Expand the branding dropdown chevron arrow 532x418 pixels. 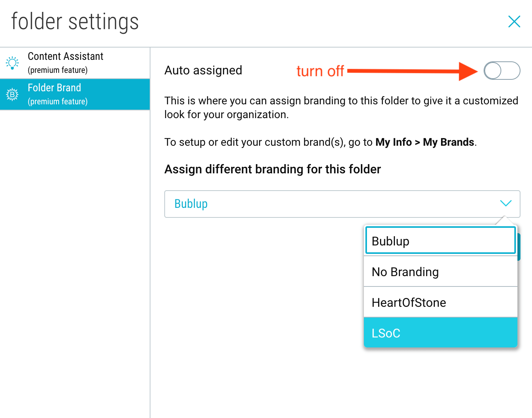[506, 203]
